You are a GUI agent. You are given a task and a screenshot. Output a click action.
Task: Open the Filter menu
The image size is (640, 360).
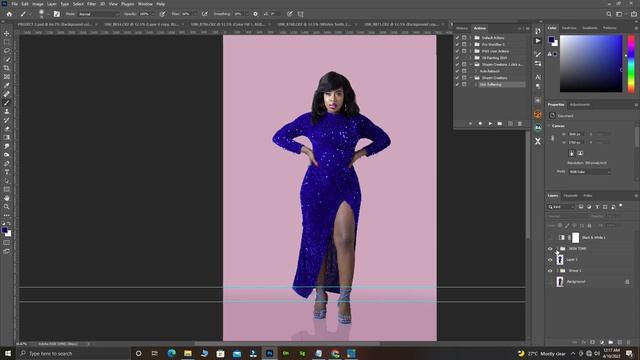[x=91, y=4]
